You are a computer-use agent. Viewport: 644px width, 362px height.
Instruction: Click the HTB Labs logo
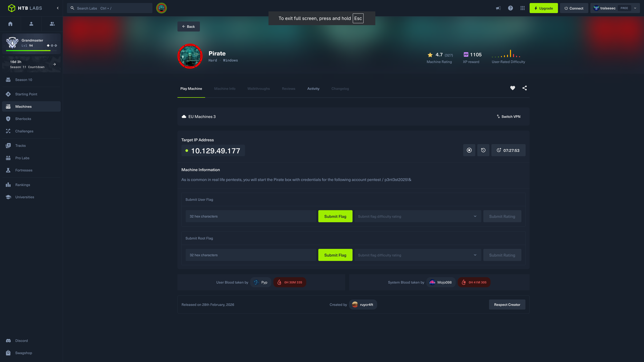pos(25,8)
